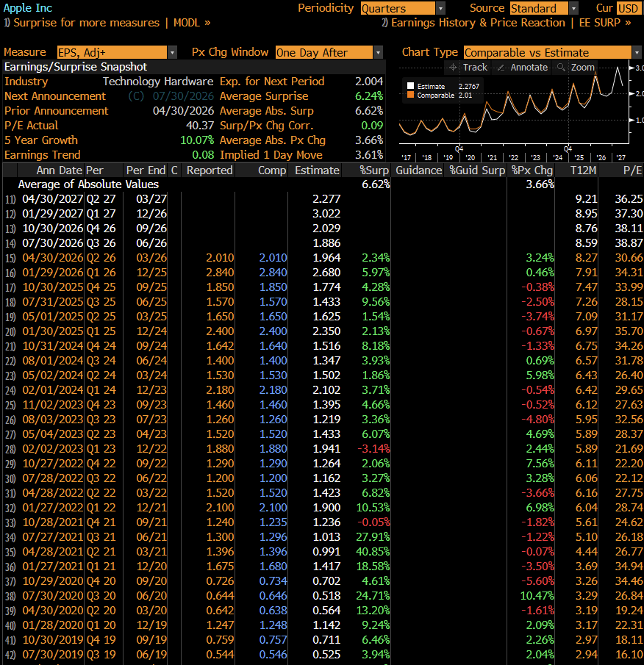Open Surprise for more measures MODL link

coord(107,23)
